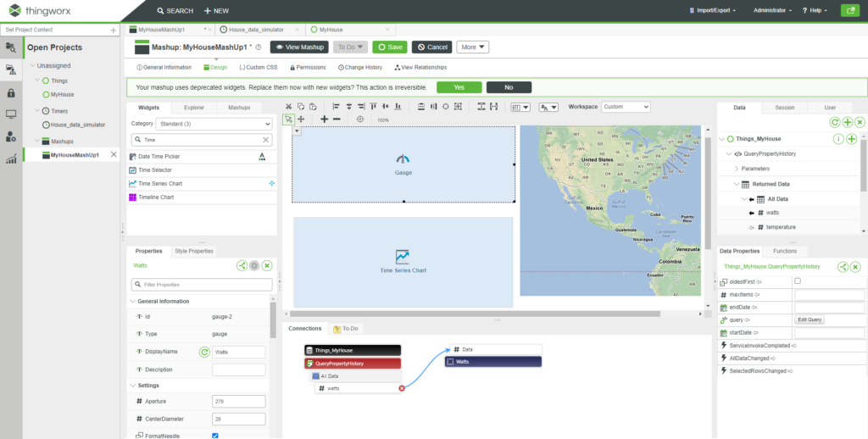Click the refresh icon beside DisplayName
This screenshot has height=439, width=868.
point(204,352)
